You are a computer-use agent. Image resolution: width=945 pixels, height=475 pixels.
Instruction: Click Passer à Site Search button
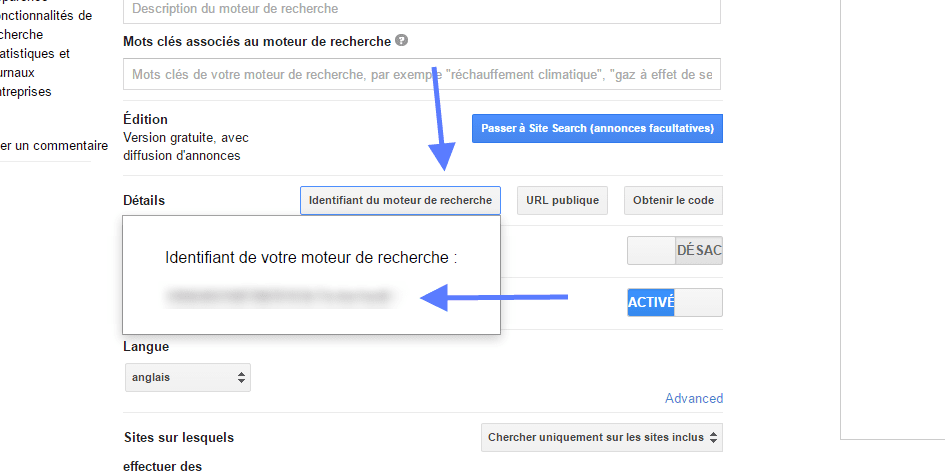point(597,128)
